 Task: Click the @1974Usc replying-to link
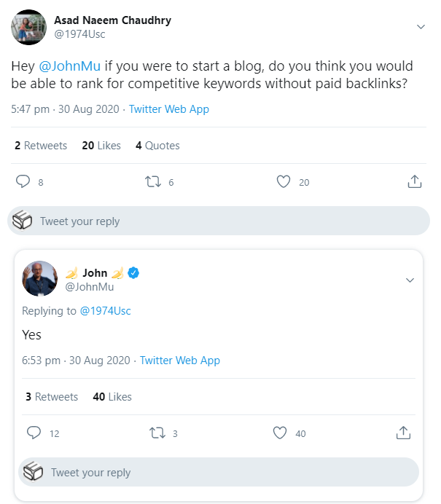105,311
